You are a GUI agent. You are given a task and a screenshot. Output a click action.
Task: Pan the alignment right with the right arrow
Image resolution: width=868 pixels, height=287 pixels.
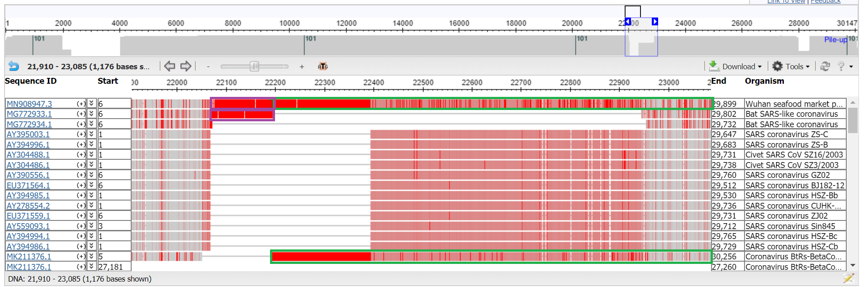[x=185, y=66]
